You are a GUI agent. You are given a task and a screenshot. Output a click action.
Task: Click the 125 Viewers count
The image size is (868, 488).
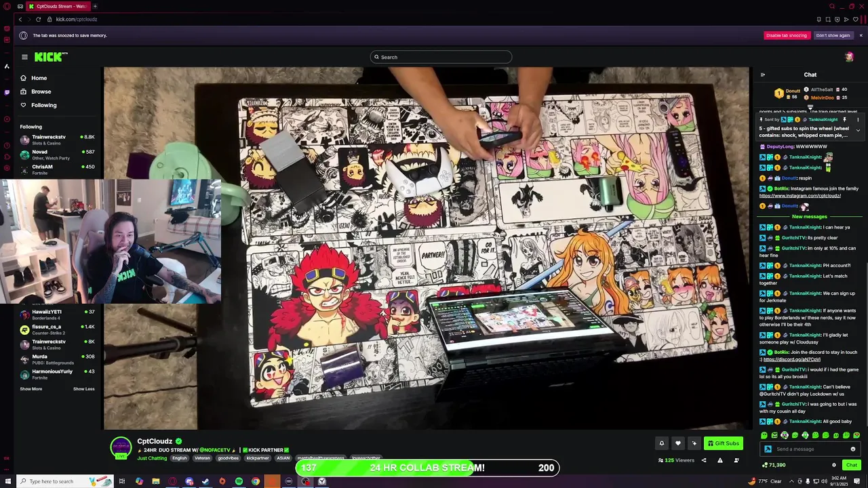676,460
